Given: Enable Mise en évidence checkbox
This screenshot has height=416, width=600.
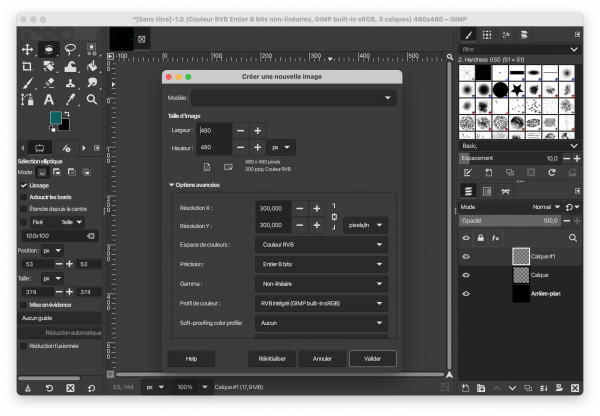Looking at the screenshot, I should click(24, 305).
